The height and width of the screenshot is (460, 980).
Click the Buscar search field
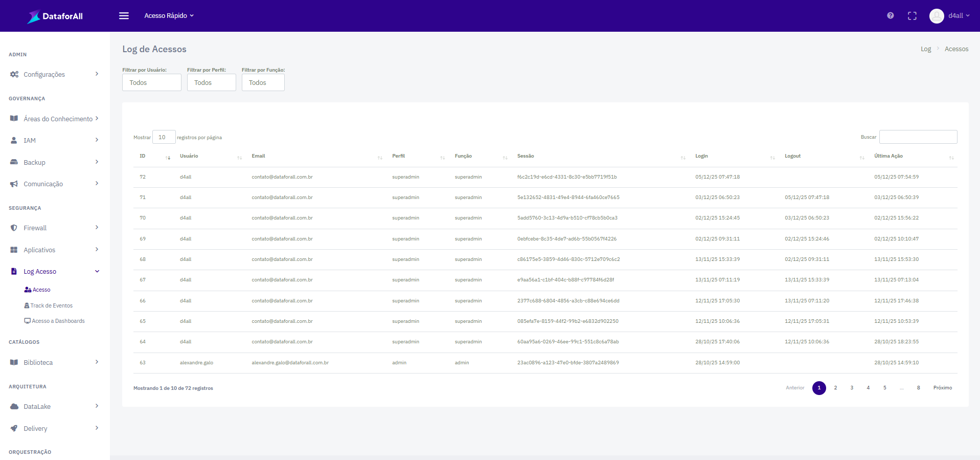click(918, 137)
